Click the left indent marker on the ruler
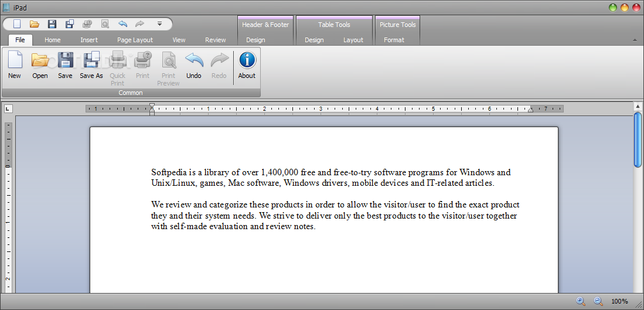The image size is (644, 310). click(152, 109)
